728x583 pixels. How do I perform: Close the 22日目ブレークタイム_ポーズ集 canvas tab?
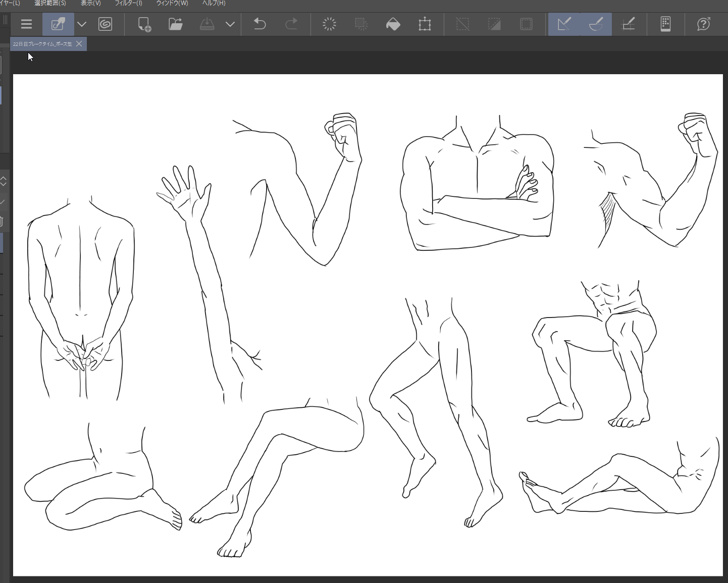[79, 44]
